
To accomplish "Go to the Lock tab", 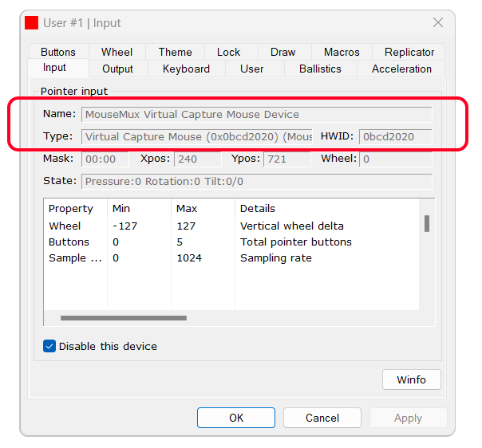I will pos(228,52).
